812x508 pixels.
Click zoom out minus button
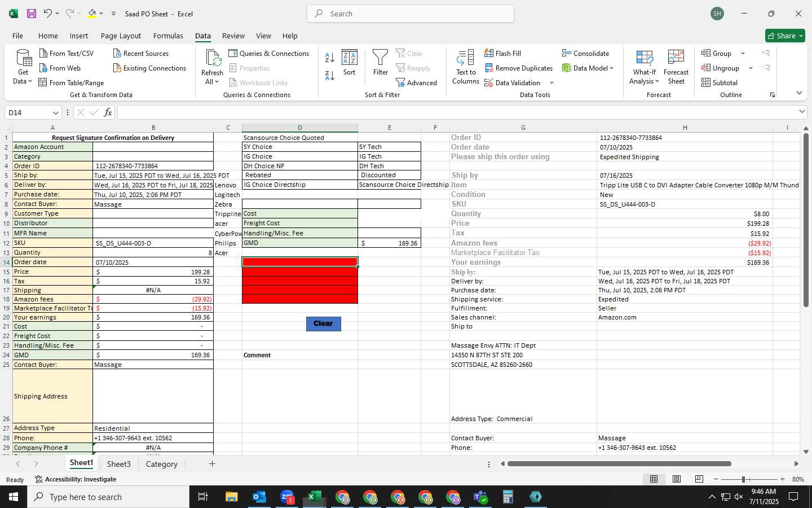click(x=716, y=479)
